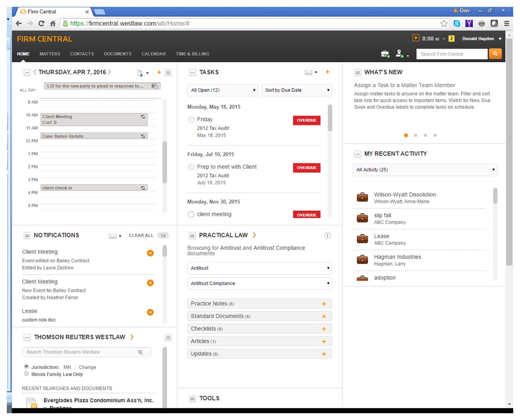Go to next day chevron
520x420 pixels.
point(110,72)
